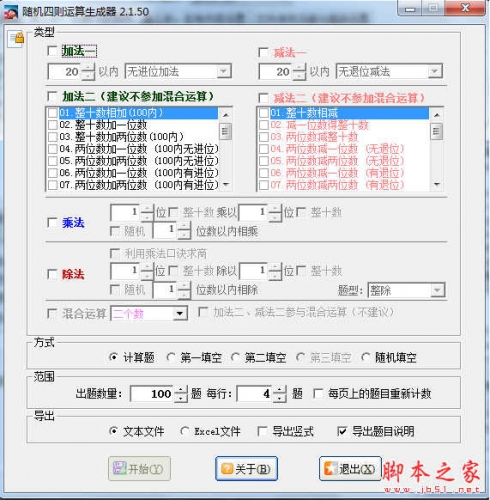This screenshot has height=500, width=490.
Task: Click the 加法二 list scrollbar up arrow
Action: pos(226,115)
